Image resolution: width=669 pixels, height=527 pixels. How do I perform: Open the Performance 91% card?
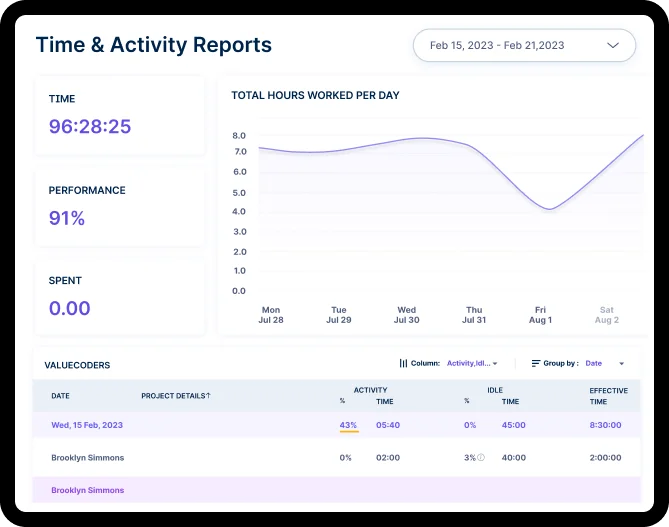[x=120, y=207]
